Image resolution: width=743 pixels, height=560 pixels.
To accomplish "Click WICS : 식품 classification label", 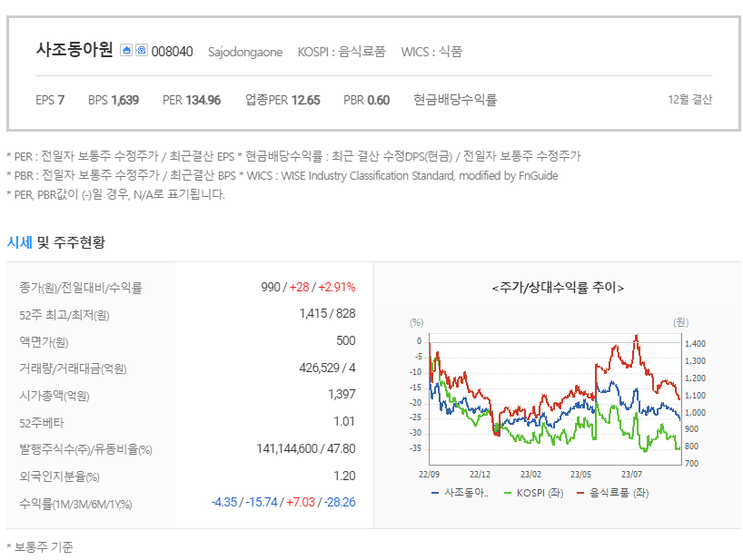I will 431,52.
